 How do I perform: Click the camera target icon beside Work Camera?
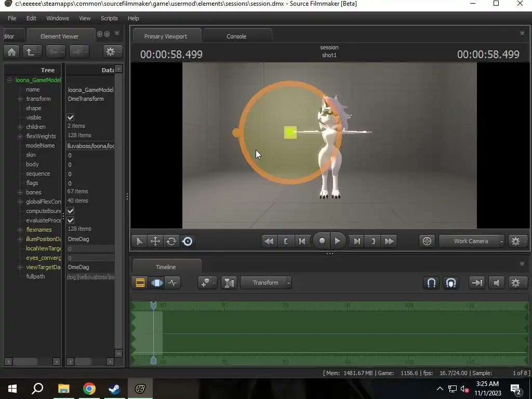pyautogui.click(x=427, y=241)
